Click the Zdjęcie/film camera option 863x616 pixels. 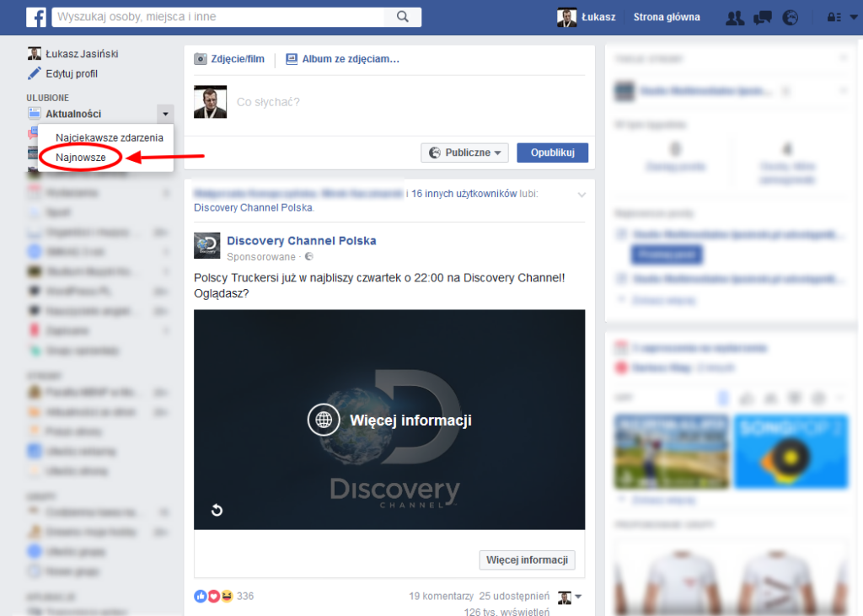pyautogui.click(x=230, y=59)
